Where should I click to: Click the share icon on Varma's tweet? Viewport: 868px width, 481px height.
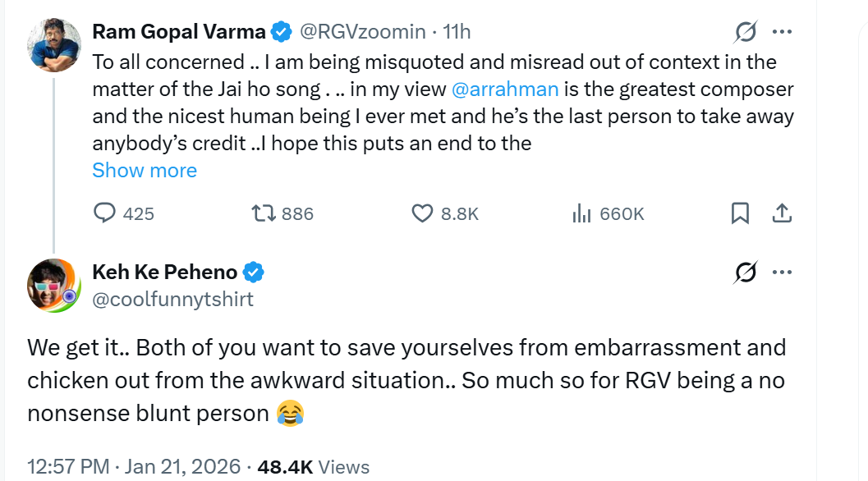[783, 213]
